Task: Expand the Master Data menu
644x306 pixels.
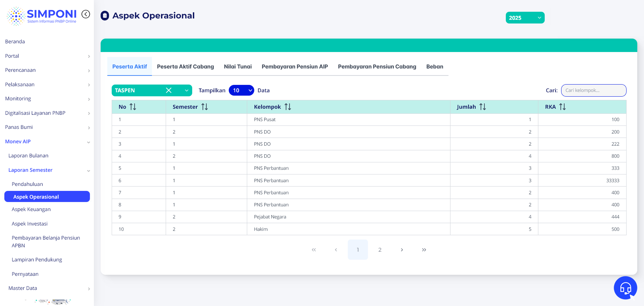Action: tap(49, 288)
